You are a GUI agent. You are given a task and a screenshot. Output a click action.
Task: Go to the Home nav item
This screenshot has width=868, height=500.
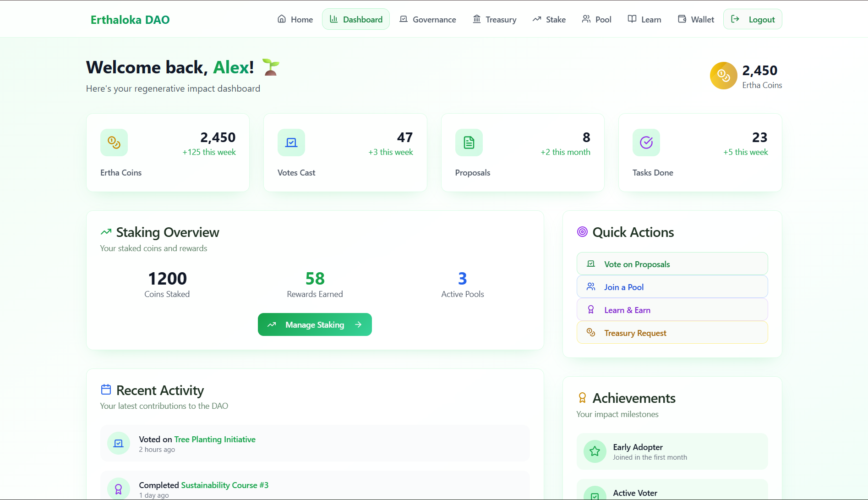295,19
